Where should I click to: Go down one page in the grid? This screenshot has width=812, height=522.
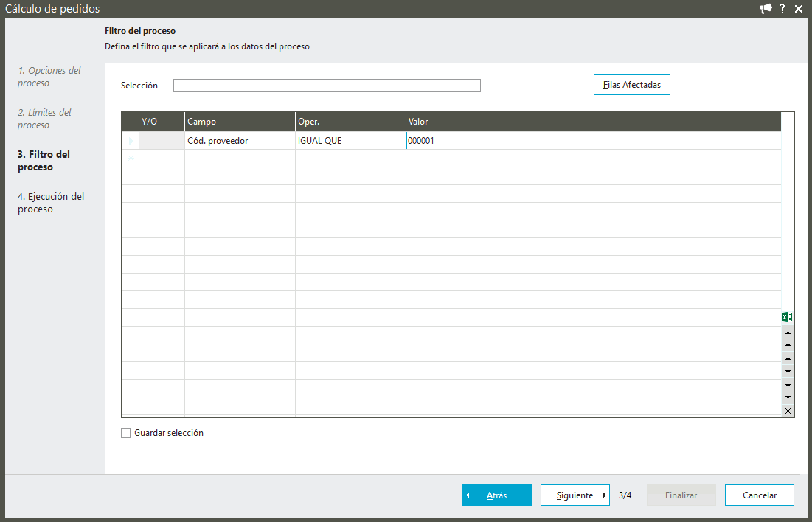tap(788, 385)
